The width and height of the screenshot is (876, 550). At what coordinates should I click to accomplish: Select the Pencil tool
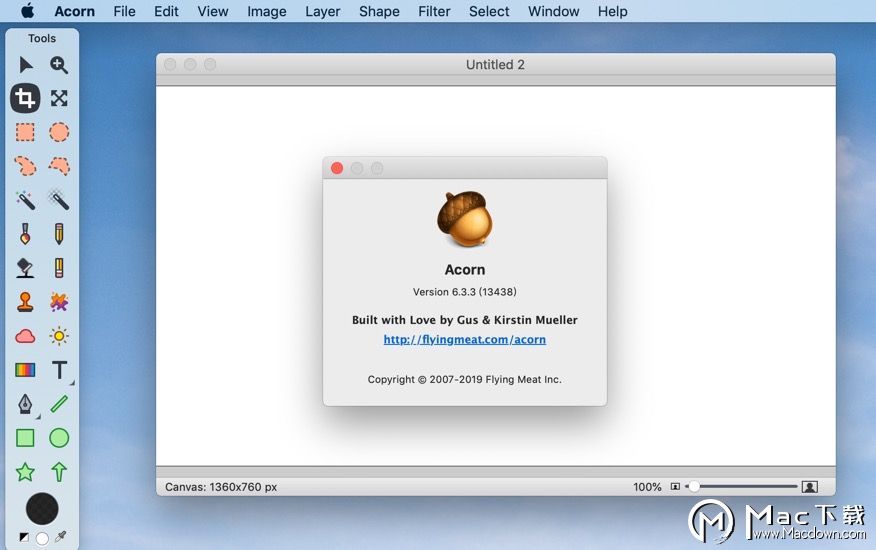[59, 234]
